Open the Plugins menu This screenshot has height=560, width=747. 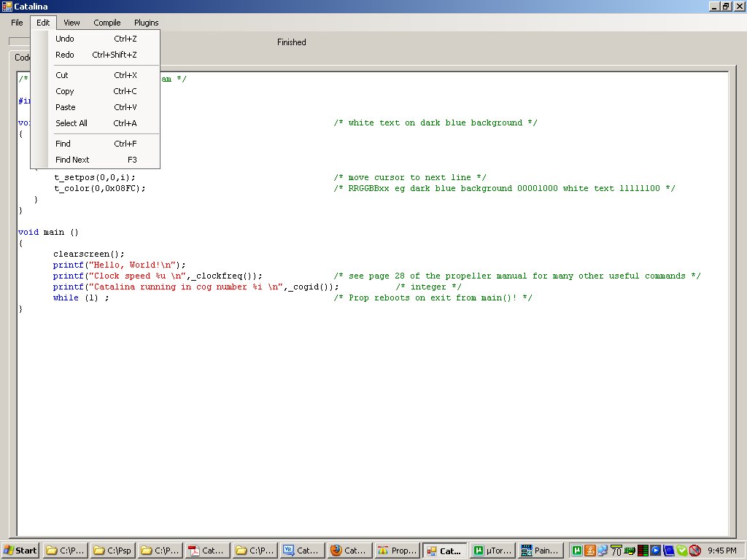(x=146, y=23)
